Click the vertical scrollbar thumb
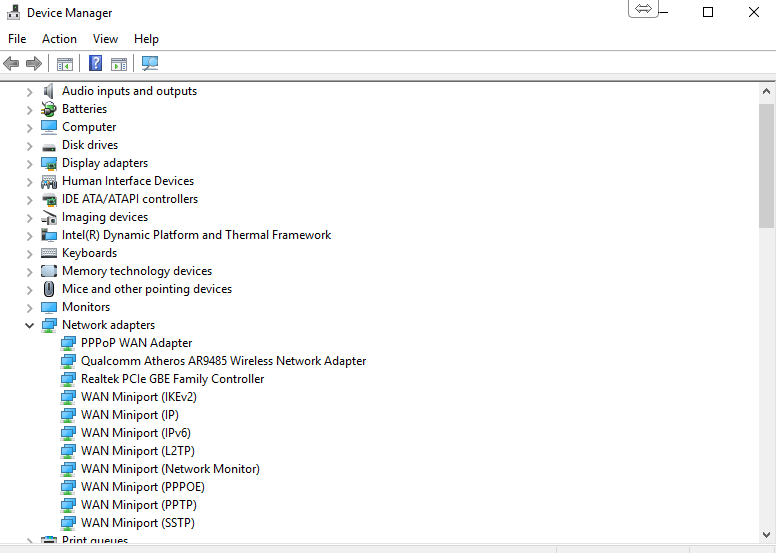Image resolution: width=776 pixels, height=553 pixels. coord(766,166)
